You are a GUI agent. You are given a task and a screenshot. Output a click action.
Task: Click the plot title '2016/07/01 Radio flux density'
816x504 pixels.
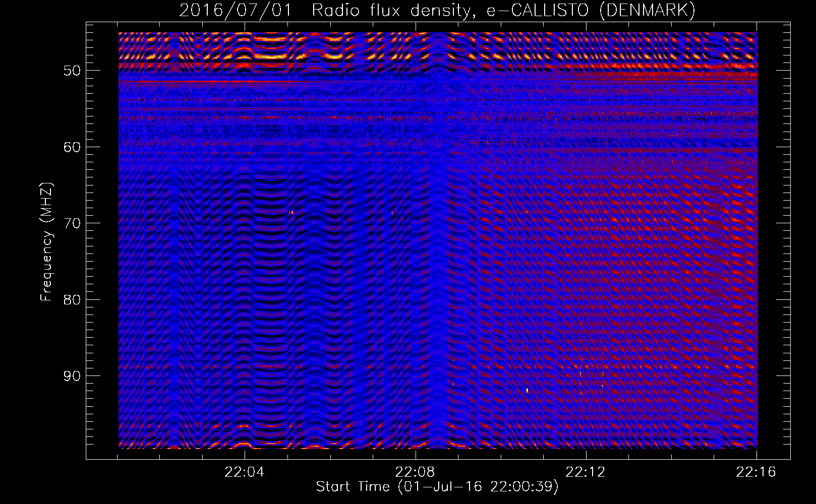coord(437,10)
